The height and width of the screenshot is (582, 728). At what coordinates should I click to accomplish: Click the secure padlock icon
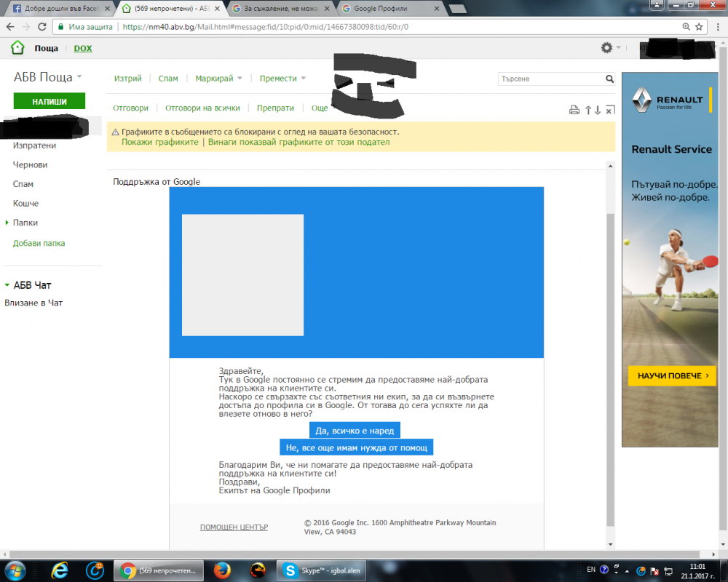[x=60, y=27]
